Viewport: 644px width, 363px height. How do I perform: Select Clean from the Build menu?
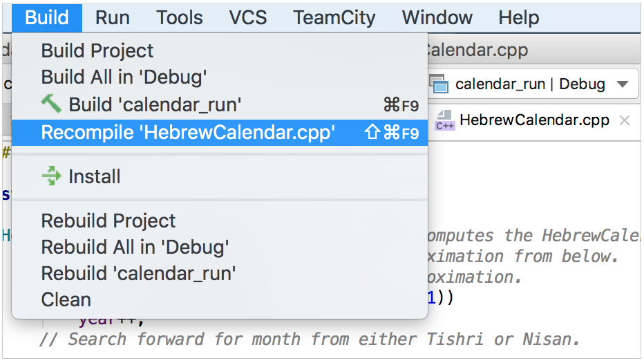pyautogui.click(x=66, y=299)
